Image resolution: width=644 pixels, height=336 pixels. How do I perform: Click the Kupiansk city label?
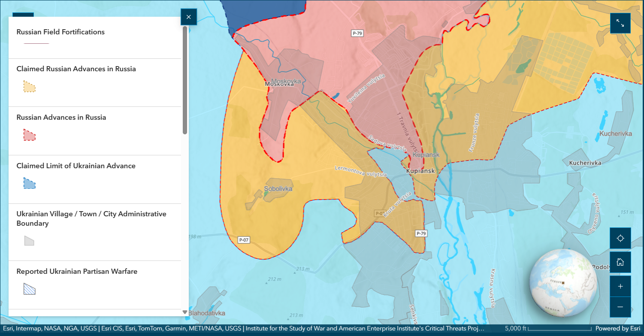[420, 171]
